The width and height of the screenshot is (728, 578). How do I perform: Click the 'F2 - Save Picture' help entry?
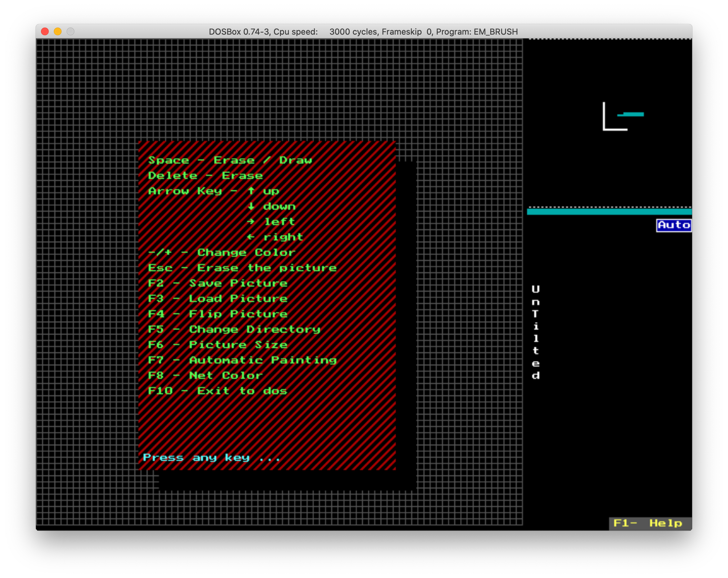[218, 283]
